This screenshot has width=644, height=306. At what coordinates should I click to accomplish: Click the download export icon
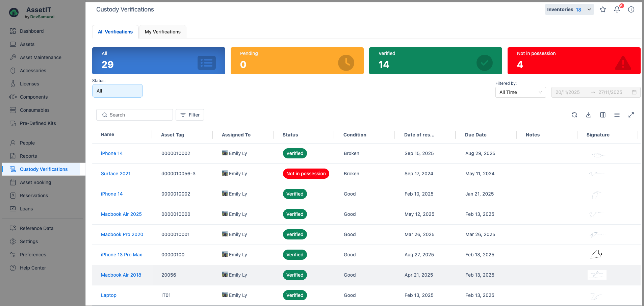(588, 115)
